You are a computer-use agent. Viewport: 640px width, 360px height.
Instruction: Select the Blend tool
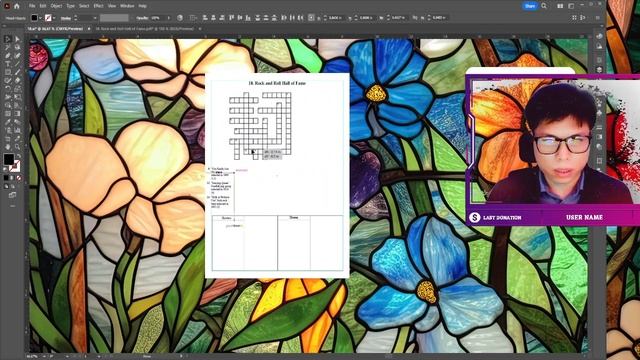(x=17, y=121)
